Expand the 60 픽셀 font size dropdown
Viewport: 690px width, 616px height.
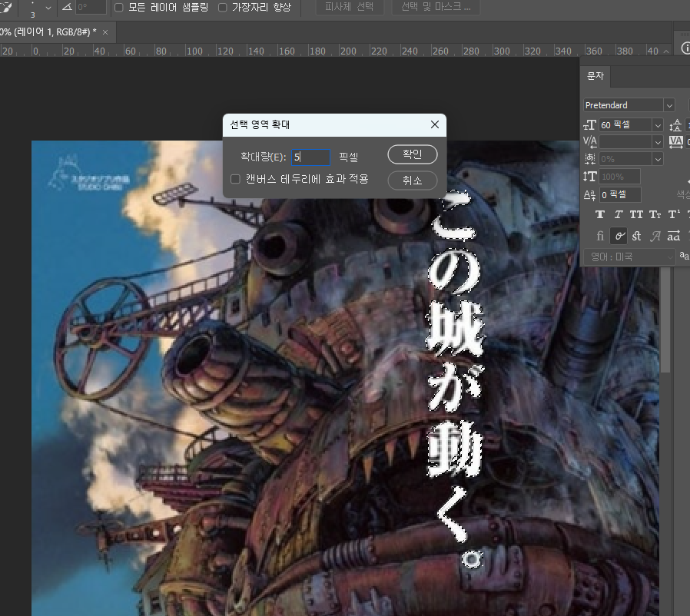click(x=658, y=125)
